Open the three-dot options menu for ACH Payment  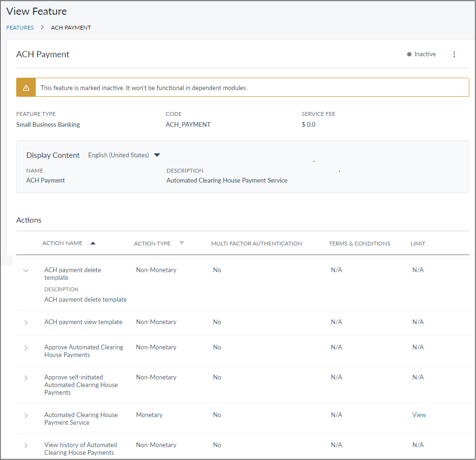click(454, 54)
